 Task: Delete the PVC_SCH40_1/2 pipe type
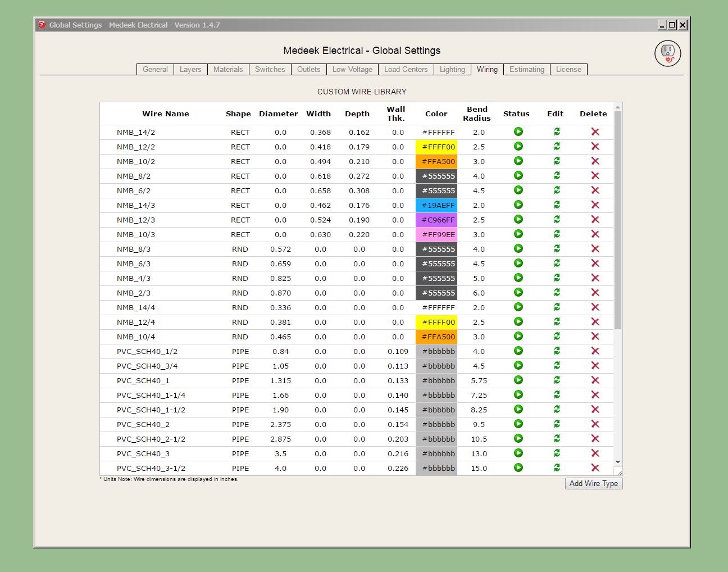[x=595, y=351]
